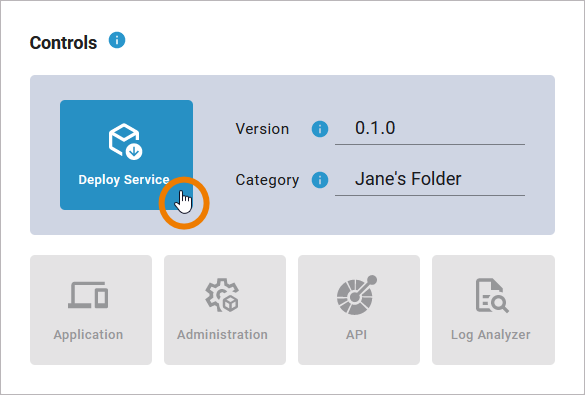Click the Deploy Service button label
This screenshot has height=395, width=585.
(124, 180)
